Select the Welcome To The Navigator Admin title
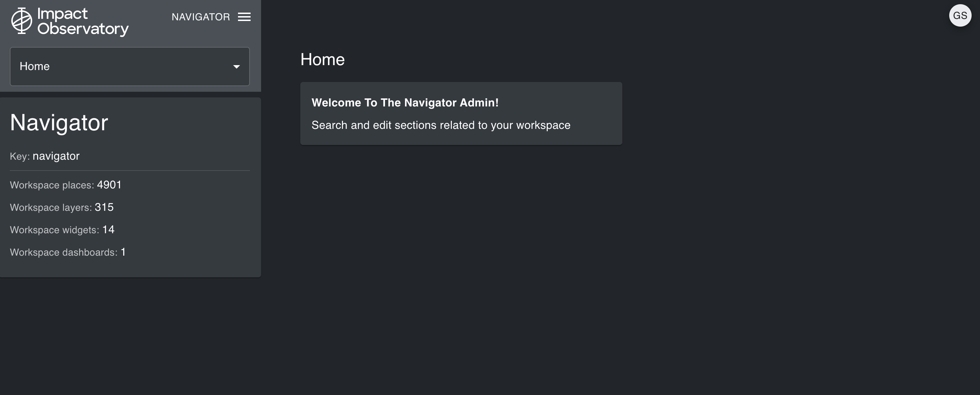This screenshot has width=980, height=395. tap(405, 103)
